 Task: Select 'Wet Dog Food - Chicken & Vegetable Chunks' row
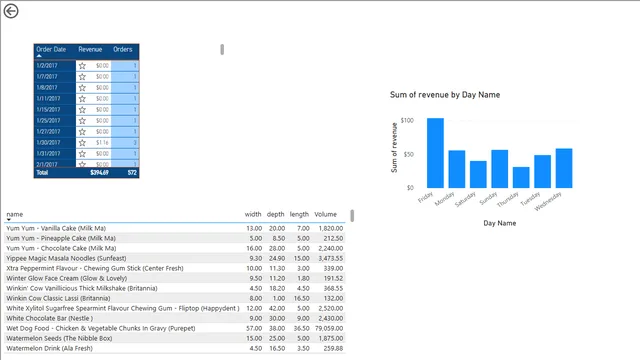tap(175, 328)
